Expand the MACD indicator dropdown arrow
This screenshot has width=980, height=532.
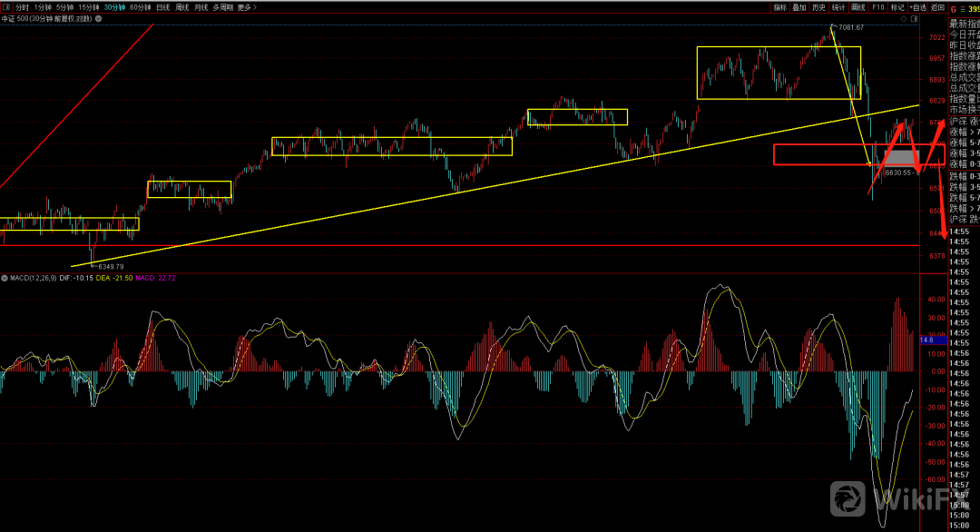5,278
